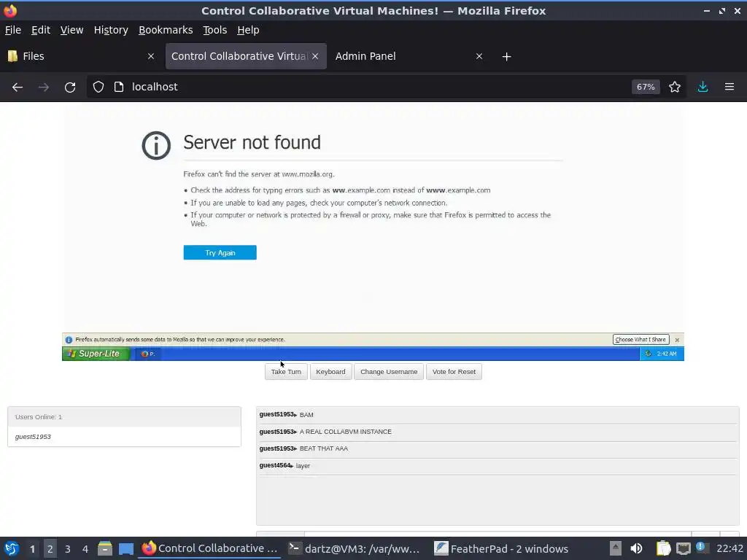Open the file manager taskbar launcher

point(105,548)
